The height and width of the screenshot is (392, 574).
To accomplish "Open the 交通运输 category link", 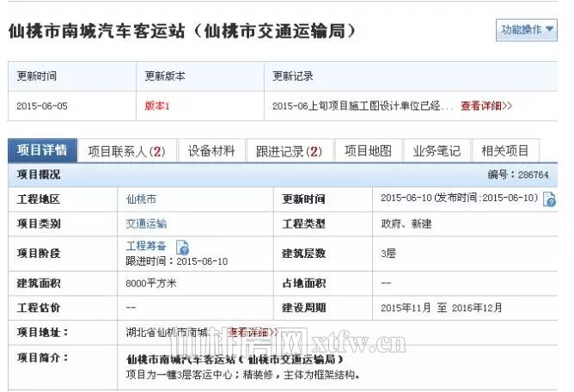I will click(146, 224).
